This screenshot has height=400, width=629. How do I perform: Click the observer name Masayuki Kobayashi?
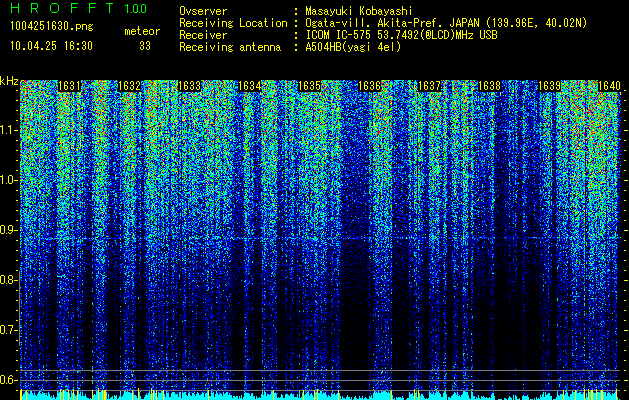pyautogui.click(x=359, y=11)
